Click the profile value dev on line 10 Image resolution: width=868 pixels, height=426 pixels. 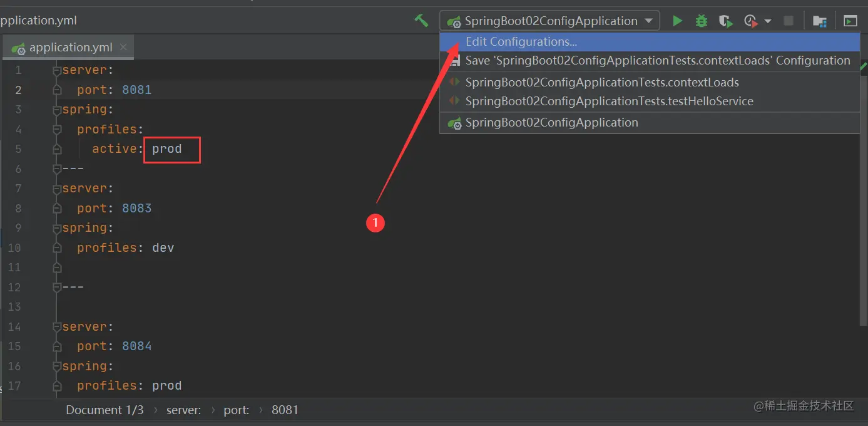163,247
